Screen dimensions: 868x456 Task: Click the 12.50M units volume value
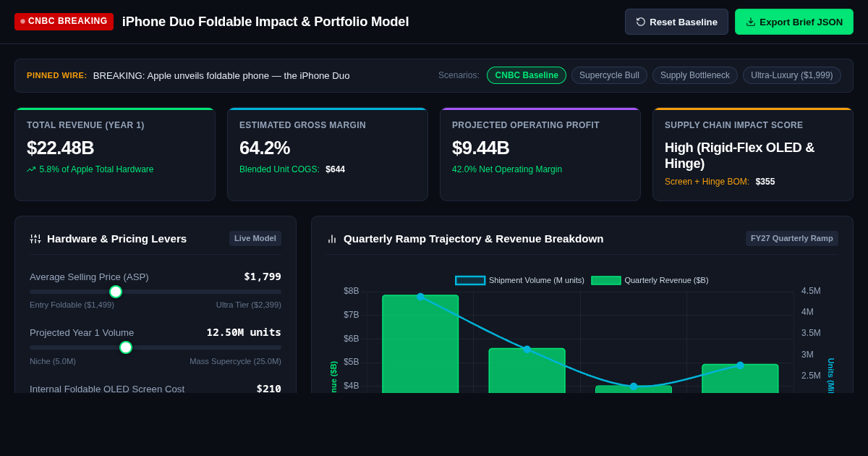(x=244, y=332)
